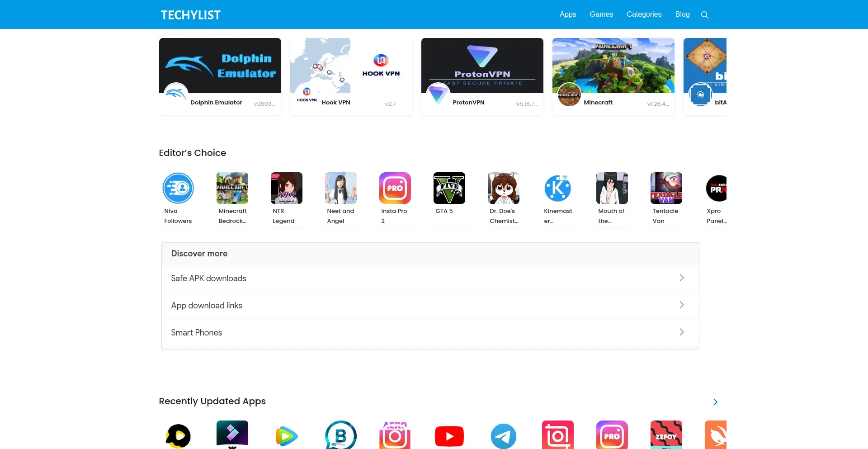Click the v1.26.4... version label
Image resolution: width=868 pixels, height=449 pixels.
tap(658, 104)
